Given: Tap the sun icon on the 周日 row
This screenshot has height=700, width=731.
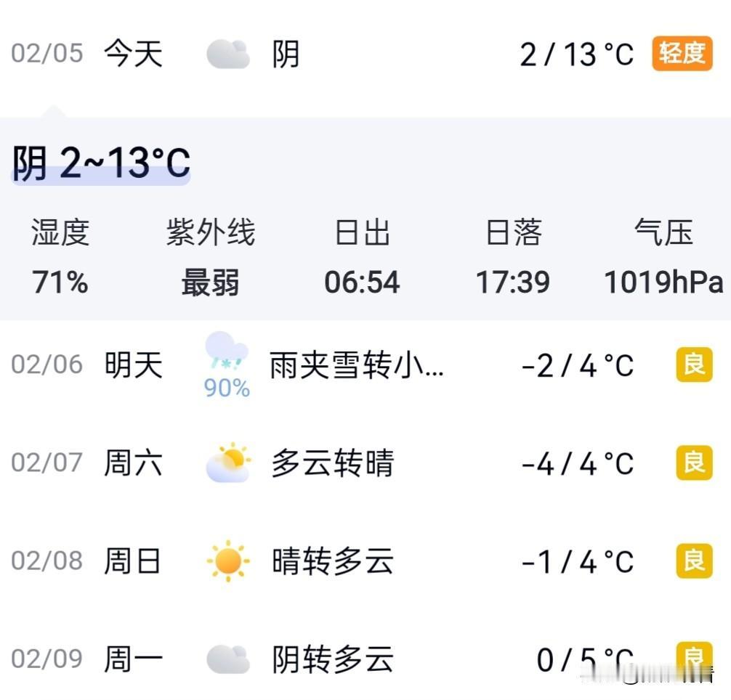Looking at the screenshot, I should coord(227,561).
